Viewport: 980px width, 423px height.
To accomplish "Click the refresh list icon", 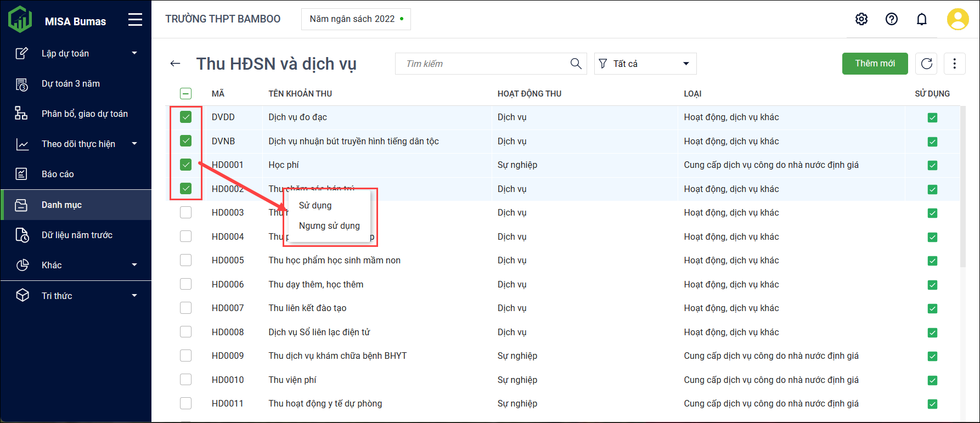I will pyautogui.click(x=927, y=64).
